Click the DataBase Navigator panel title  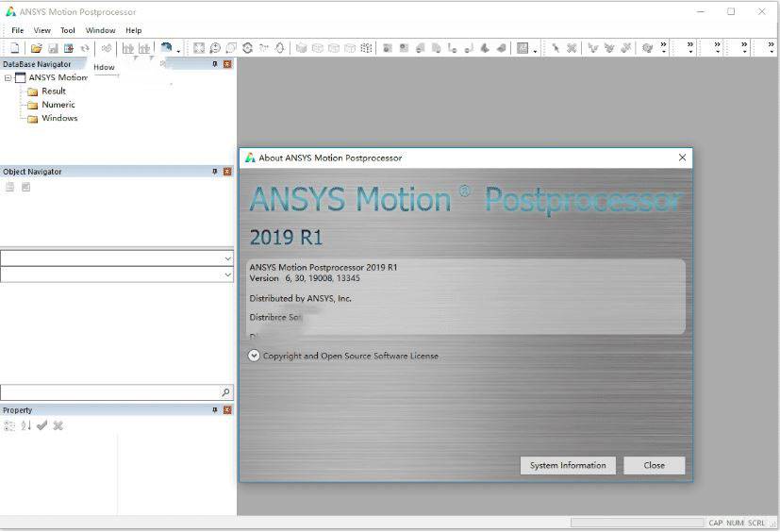click(x=37, y=64)
